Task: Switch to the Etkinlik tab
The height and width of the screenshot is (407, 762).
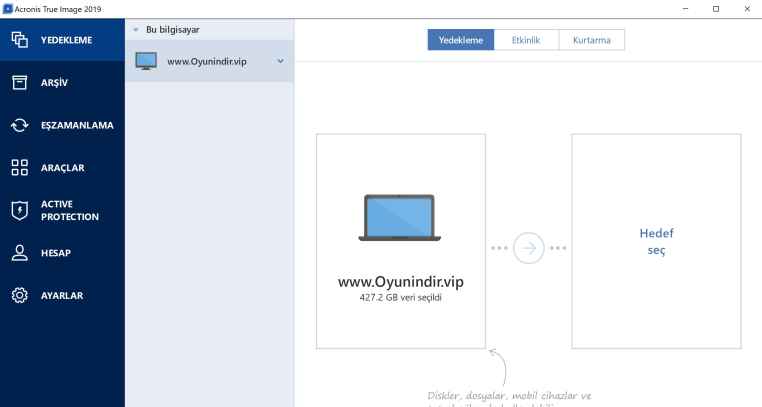Action: point(526,40)
